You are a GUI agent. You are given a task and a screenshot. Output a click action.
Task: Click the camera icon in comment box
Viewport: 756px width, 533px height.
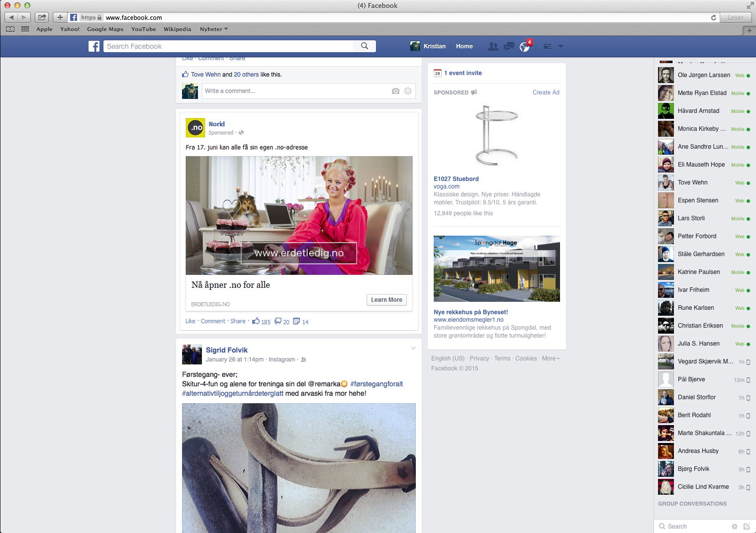395,91
